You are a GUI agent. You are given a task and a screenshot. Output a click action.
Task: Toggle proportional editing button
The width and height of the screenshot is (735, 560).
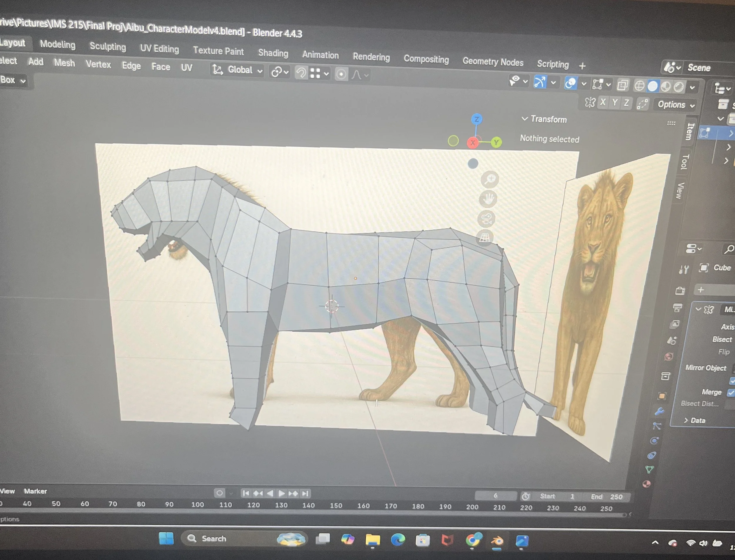coord(341,74)
